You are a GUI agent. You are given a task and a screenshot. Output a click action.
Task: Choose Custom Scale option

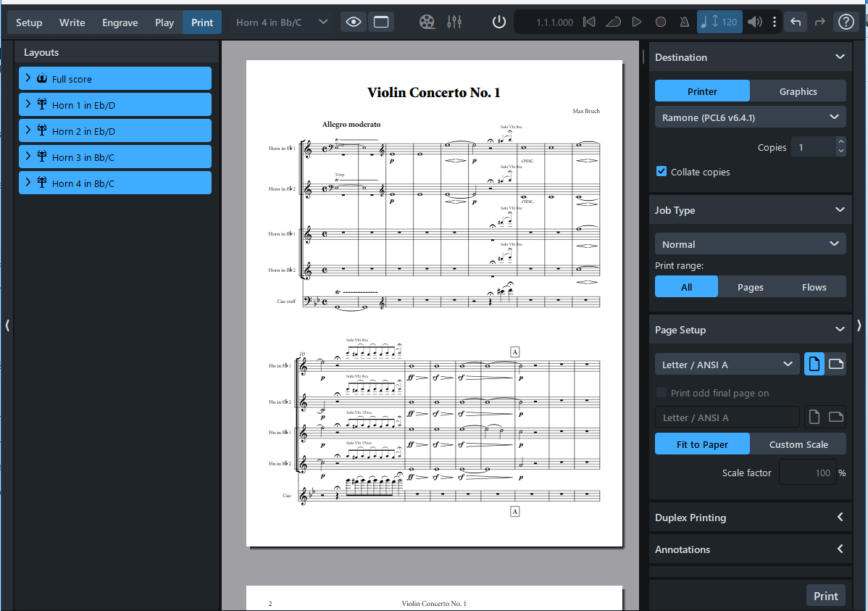coord(798,444)
